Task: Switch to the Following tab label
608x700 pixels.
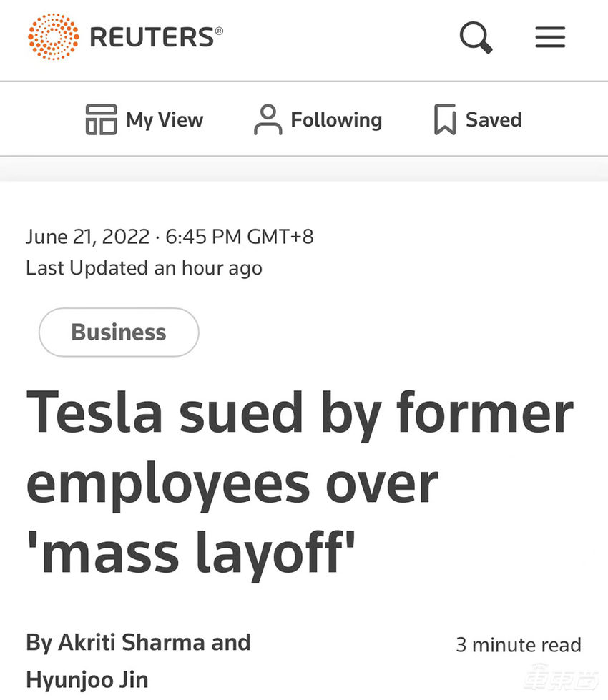Action: (336, 119)
